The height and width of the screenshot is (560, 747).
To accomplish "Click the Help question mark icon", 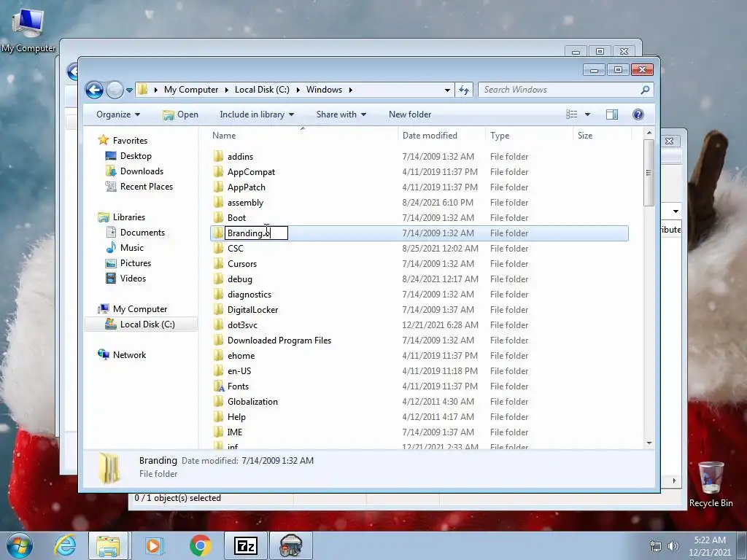I will pos(638,114).
